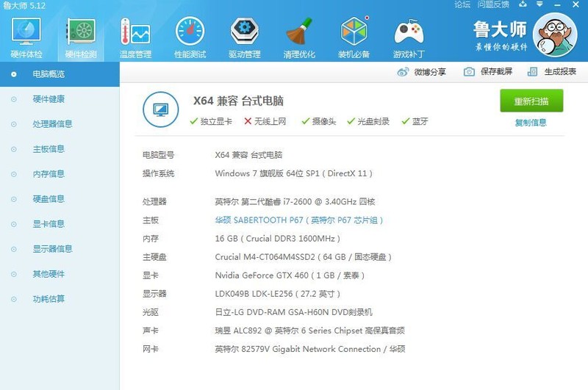588x390 pixels.
Task: Click the download arrow icon in title bar
Action: (x=523, y=4)
